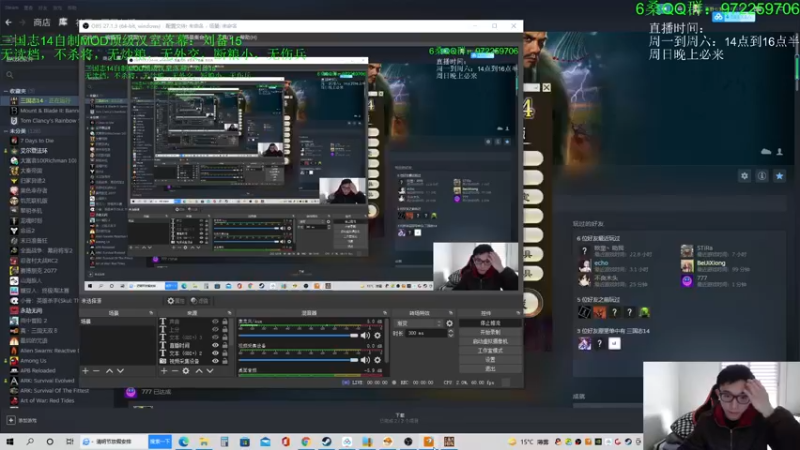Pop out the scenes dock
This screenshot has width=800, height=450.
click(x=151, y=313)
